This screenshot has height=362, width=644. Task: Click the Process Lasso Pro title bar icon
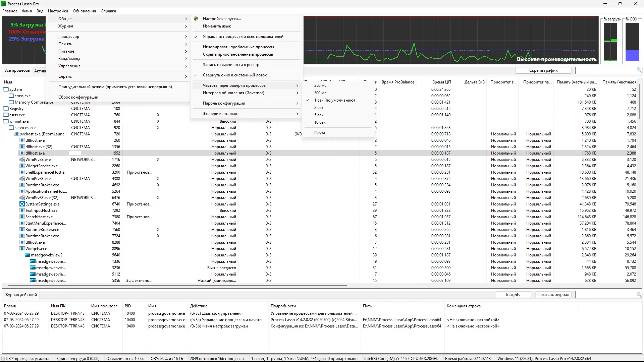[x=3, y=4]
